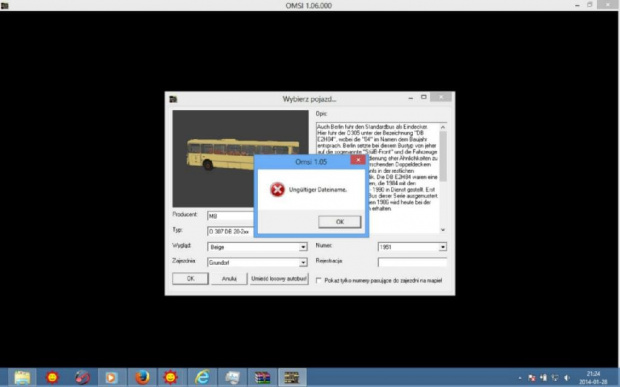620x387 pixels.
Task: Click the description scrollbar up arrow
Action: point(442,127)
